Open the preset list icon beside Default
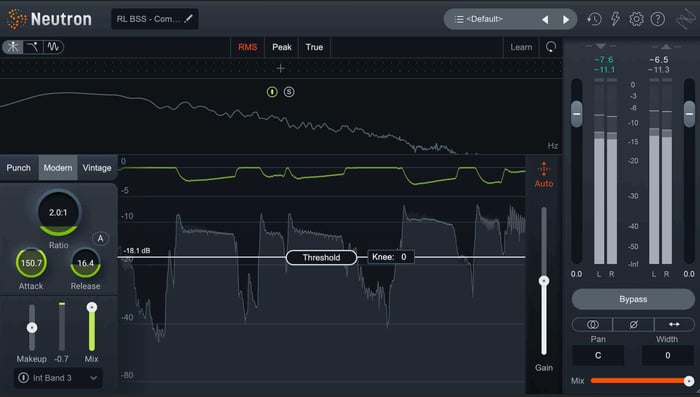 coord(458,19)
